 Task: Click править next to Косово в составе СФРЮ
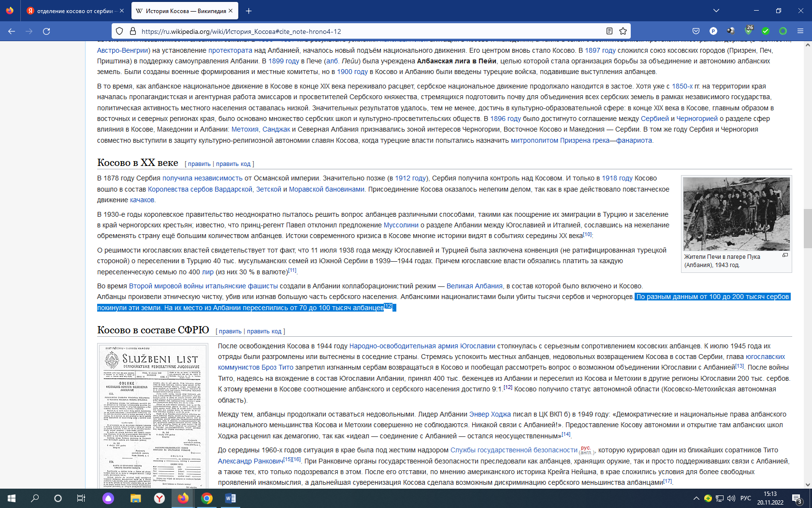pos(230,331)
